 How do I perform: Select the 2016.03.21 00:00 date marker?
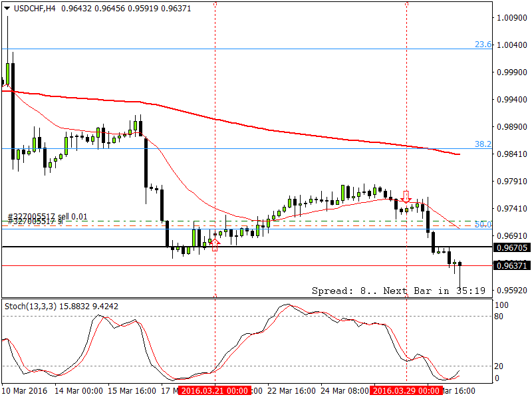[x=214, y=391]
